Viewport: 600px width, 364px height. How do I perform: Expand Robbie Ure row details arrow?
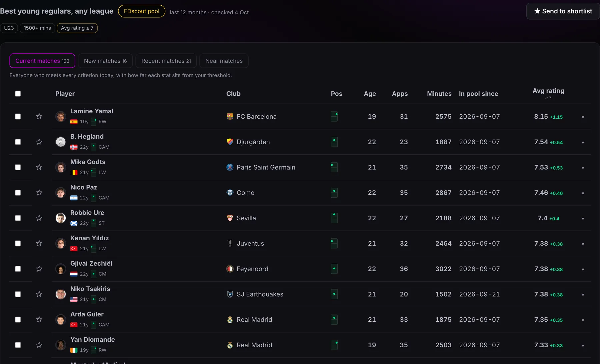[x=583, y=219]
